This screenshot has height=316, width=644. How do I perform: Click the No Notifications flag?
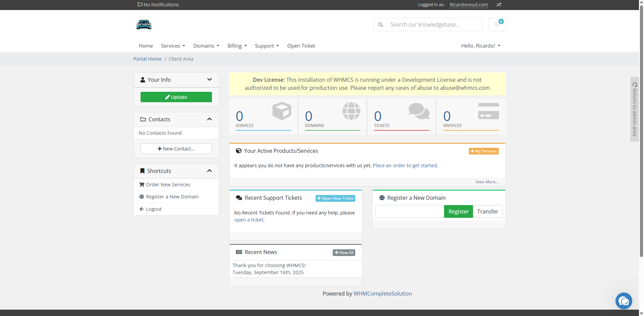click(x=158, y=5)
